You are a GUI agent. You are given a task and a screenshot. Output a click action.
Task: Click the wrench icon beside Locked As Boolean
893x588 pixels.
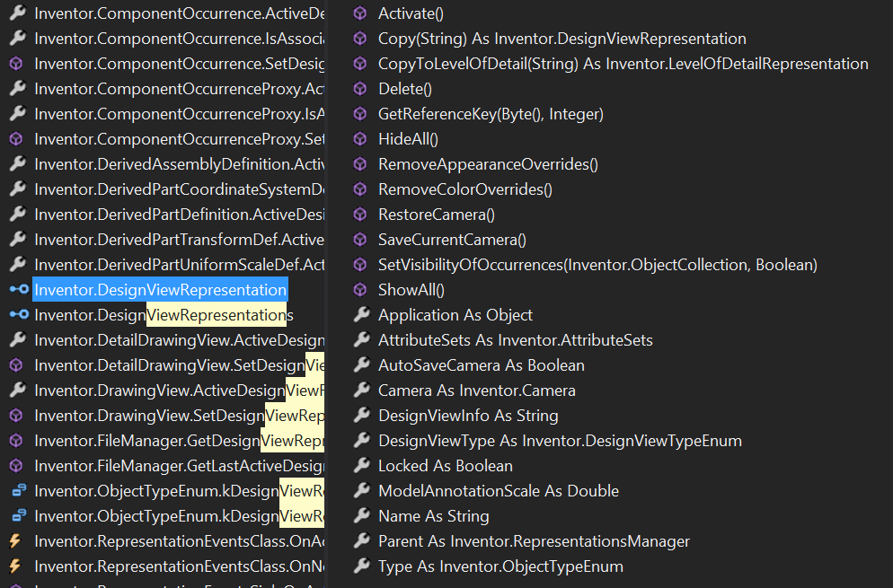362,465
